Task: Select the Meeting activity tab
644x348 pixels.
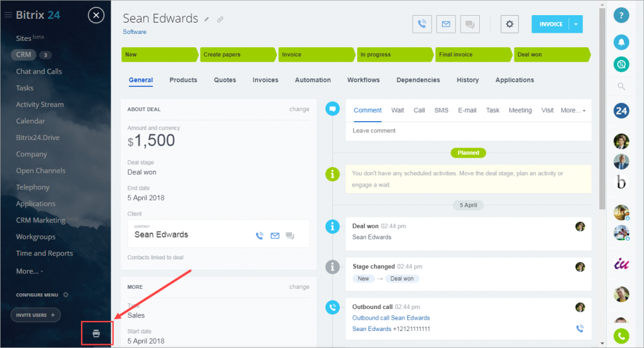Action: pos(520,111)
